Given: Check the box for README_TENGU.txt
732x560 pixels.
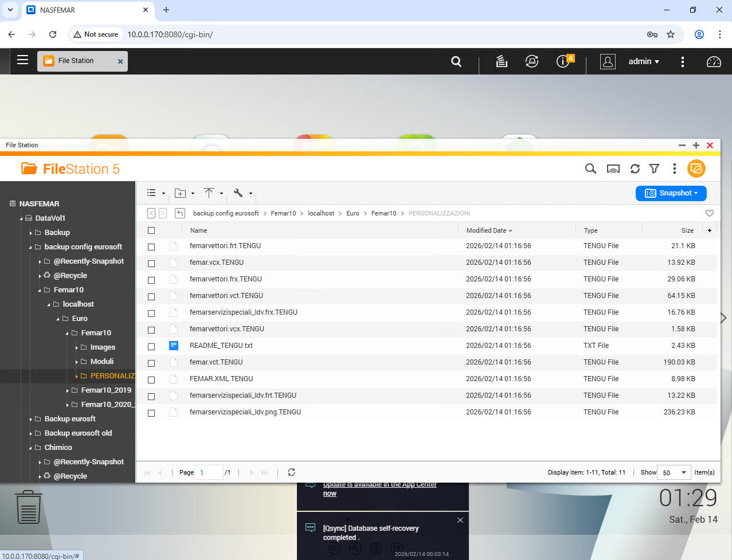Looking at the screenshot, I should coord(151,346).
